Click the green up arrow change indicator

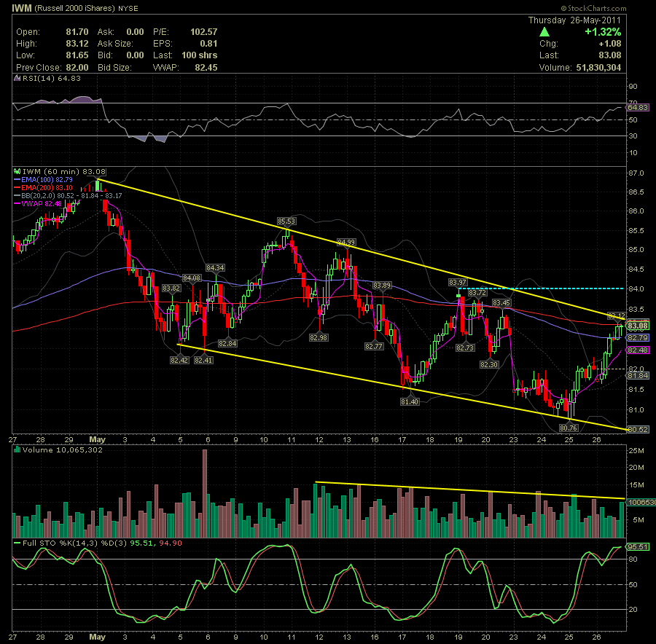(x=544, y=32)
